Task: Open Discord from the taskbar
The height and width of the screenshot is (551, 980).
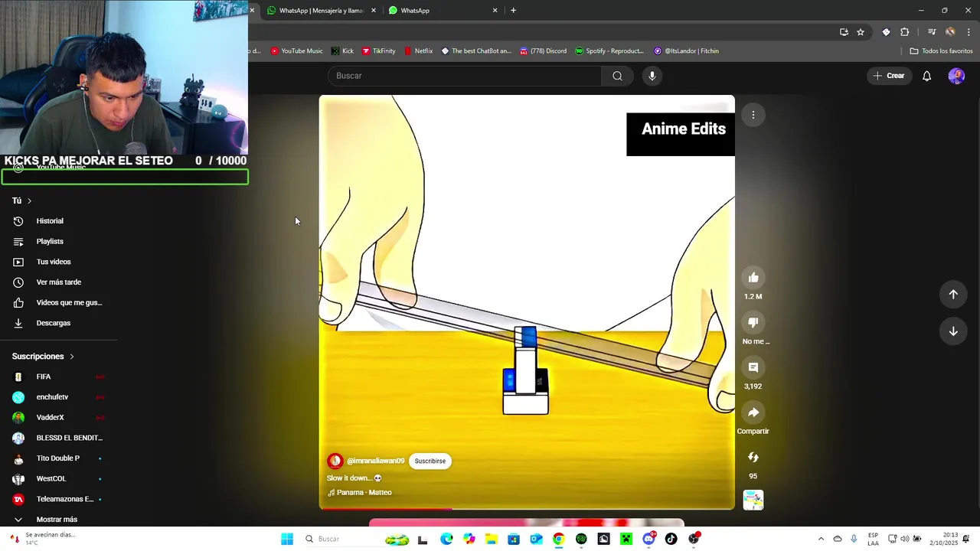Action: [649, 539]
